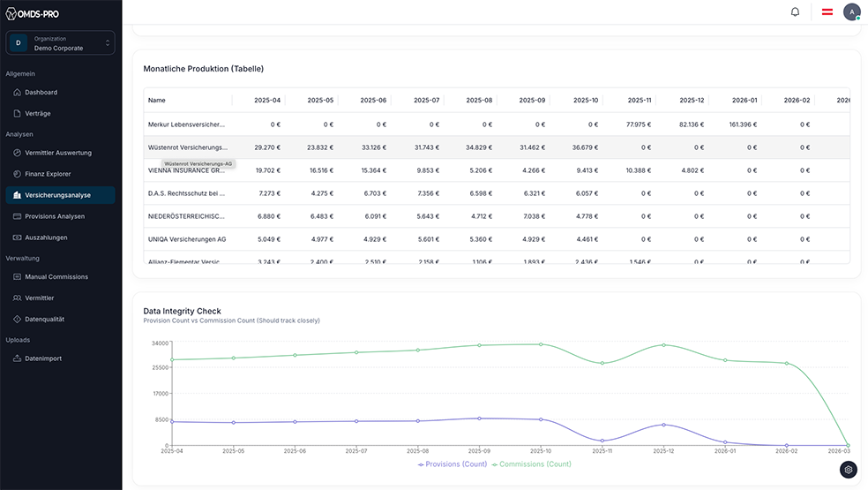Select the UNIQA Versicherungen AG row name
The width and height of the screenshot is (868, 490).
pos(187,239)
